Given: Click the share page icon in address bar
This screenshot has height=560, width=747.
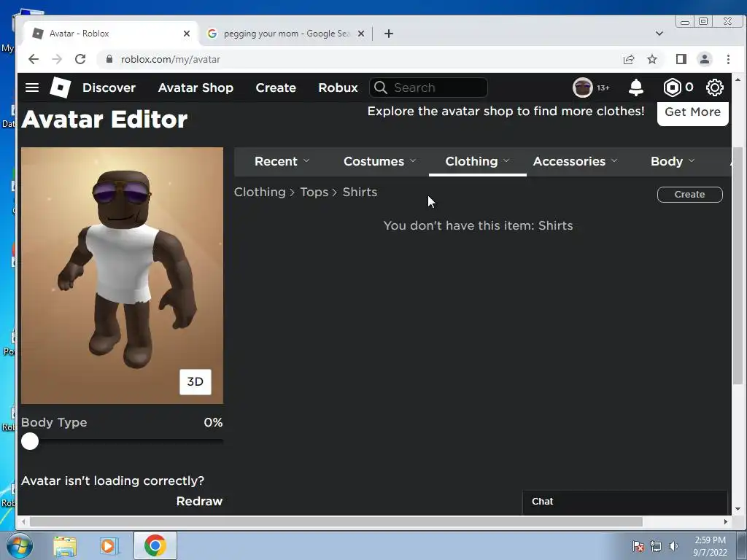Looking at the screenshot, I should pyautogui.click(x=629, y=59).
